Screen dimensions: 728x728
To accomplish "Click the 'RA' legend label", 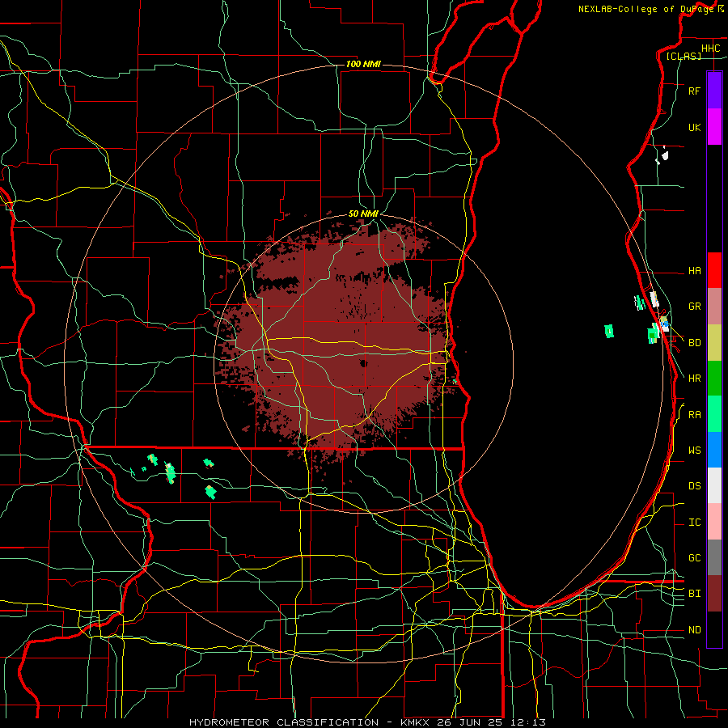I will click(x=694, y=415).
